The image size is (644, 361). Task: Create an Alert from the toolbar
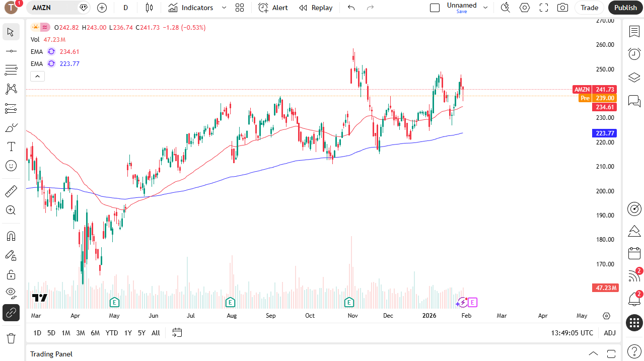(273, 8)
